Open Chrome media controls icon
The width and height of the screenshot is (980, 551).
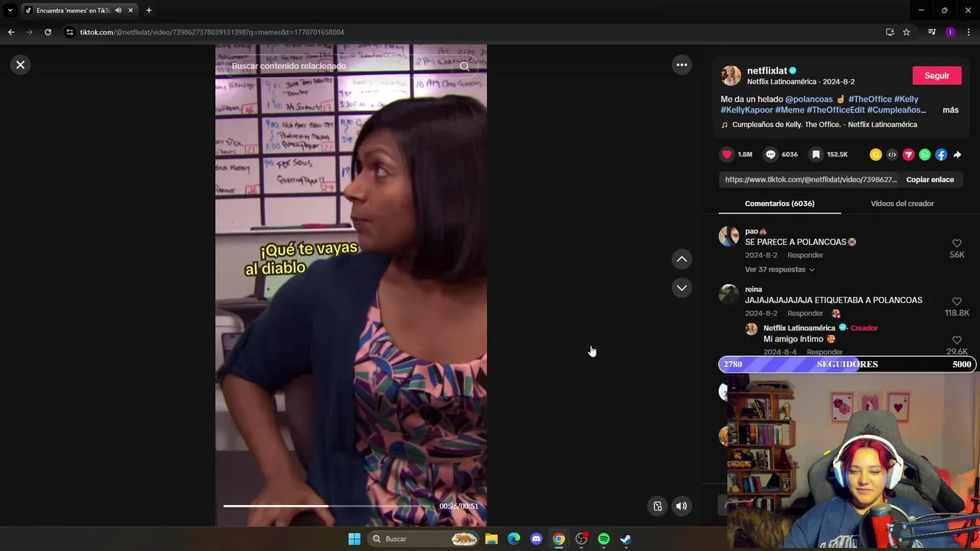pyautogui.click(x=932, y=32)
